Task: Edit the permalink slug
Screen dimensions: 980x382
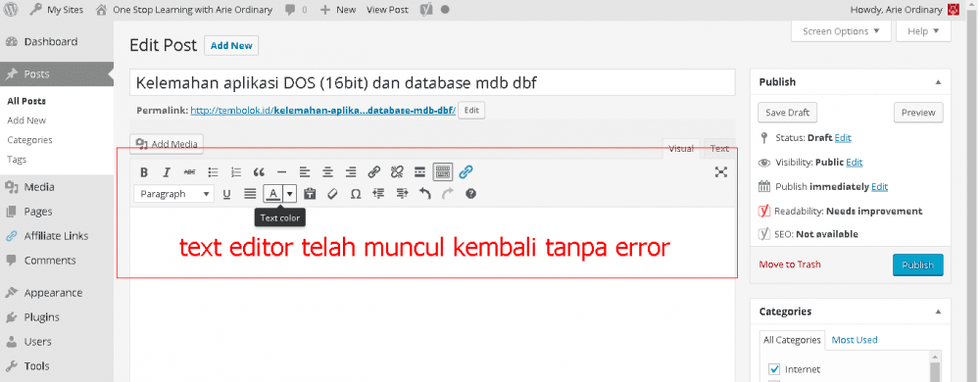Action: pyautogui.click(x=471, y=111)
